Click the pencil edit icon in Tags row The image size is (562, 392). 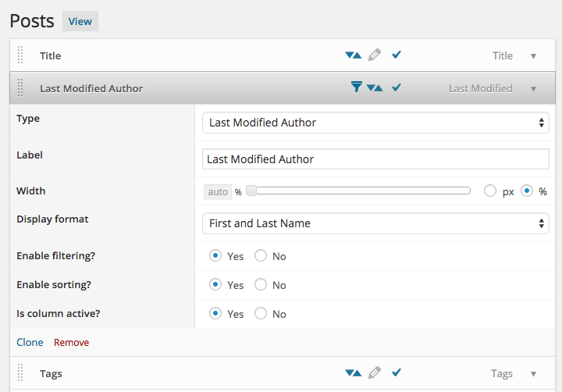click(375, 373)
